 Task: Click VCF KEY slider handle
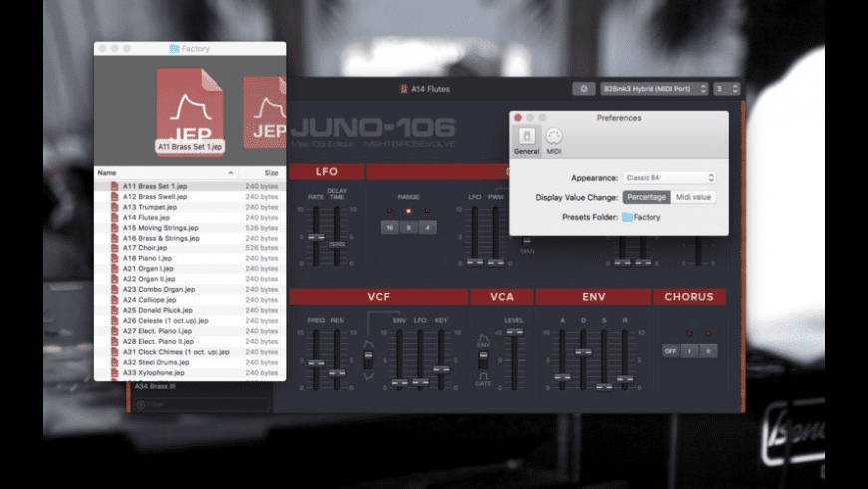click(441, 370)
